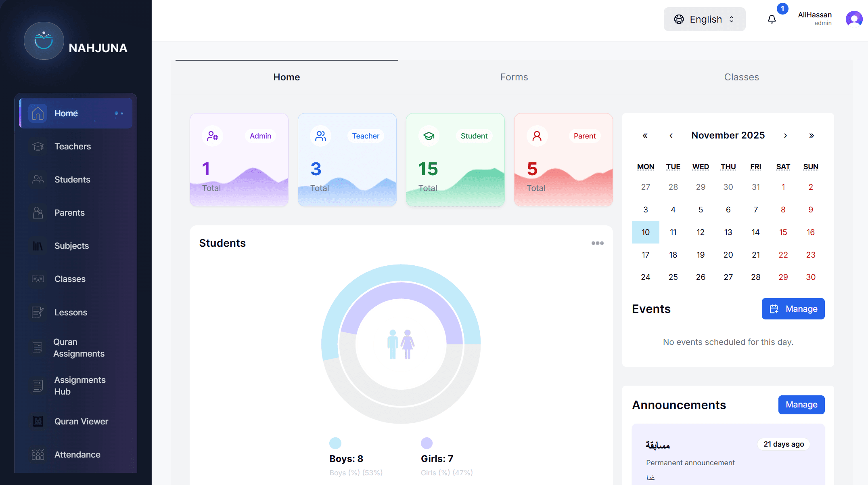The height and width of the screenshot is (485, 868).
Task: Switch to the Classes tab
Action: coord(741,77)
